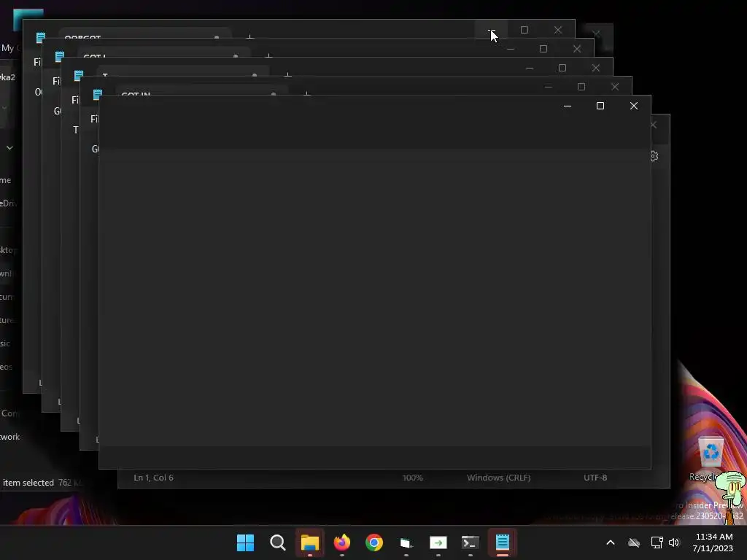Screen dimensions: 747x560
Task: Open the Terminal app in the taskbar
Action: [471, 542]
